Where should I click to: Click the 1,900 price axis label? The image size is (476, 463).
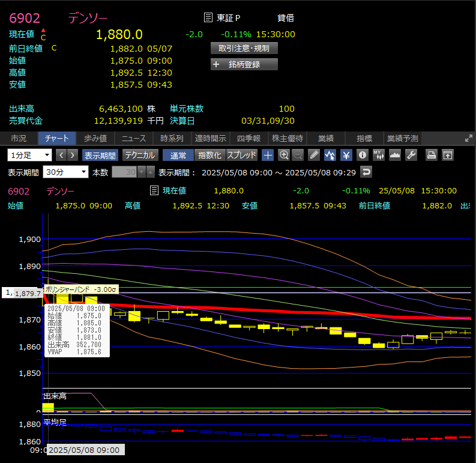tap(30, 240)
